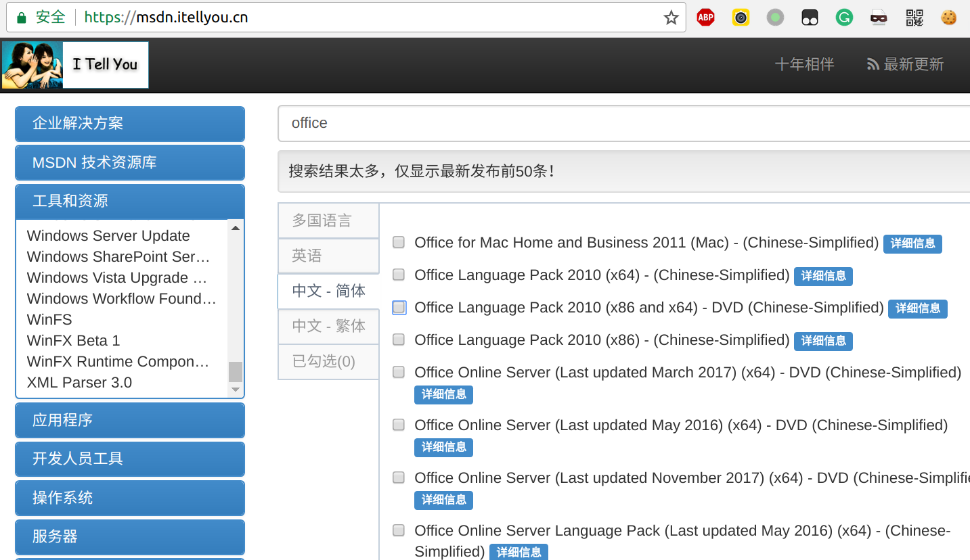Viewport: 970px width, 560px height.
Task: Expand the 操作系统 section
Action: pyautogui.click(x=130, y=498)
